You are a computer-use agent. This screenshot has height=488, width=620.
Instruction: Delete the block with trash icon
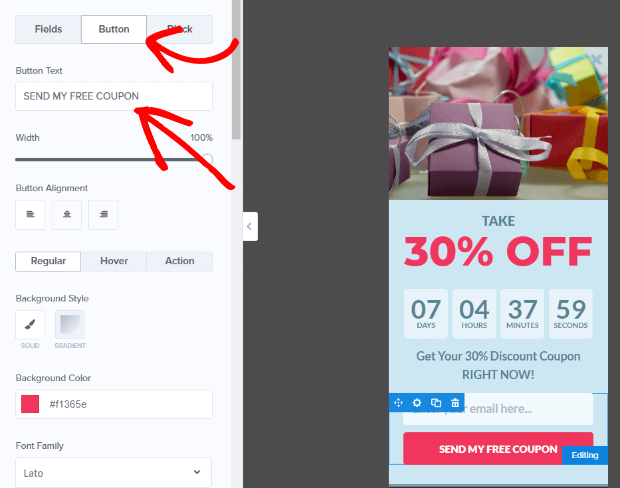pos(455,403)
